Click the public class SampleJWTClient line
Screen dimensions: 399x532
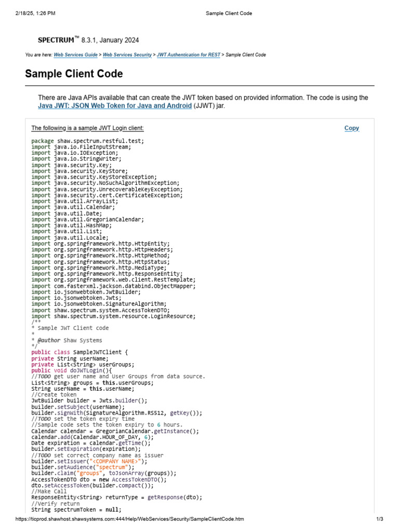(79, 352)
